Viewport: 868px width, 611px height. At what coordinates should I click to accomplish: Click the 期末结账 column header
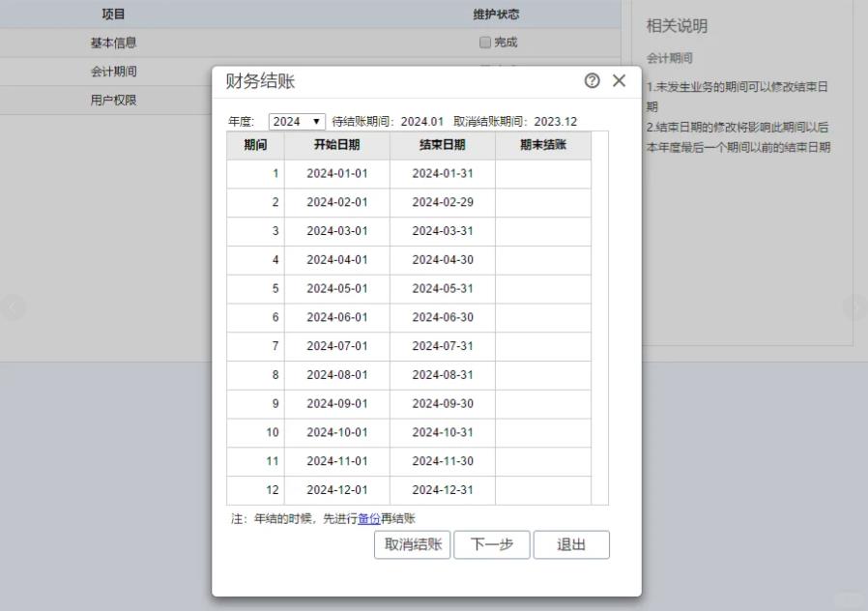[542, 145]
